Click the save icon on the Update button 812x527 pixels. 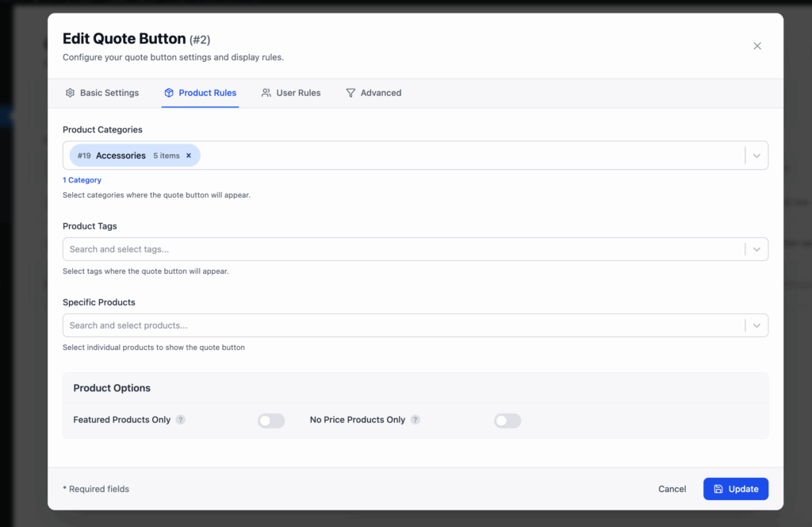coord(718,489)
